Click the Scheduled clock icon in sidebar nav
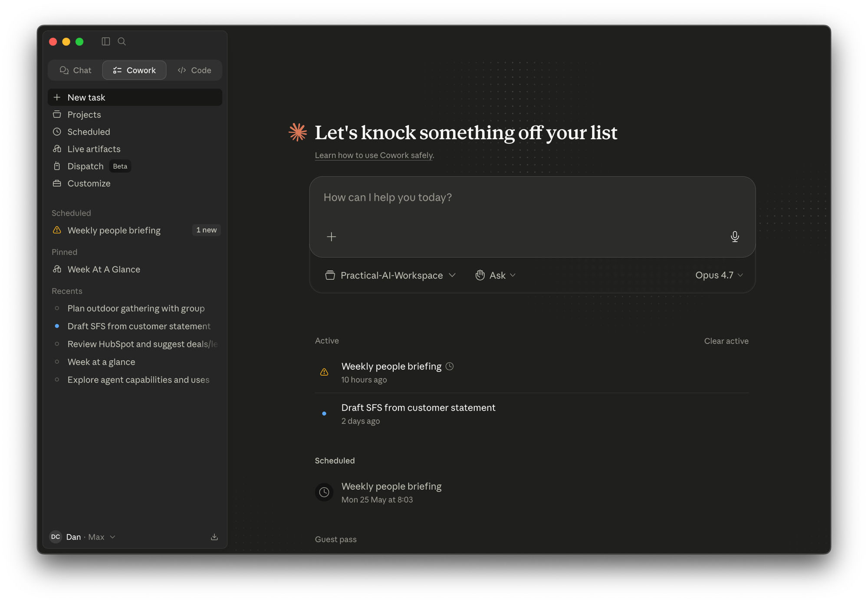Image resolution: width=868 pixels, height=603 pixels. click(x=57, y=131)
